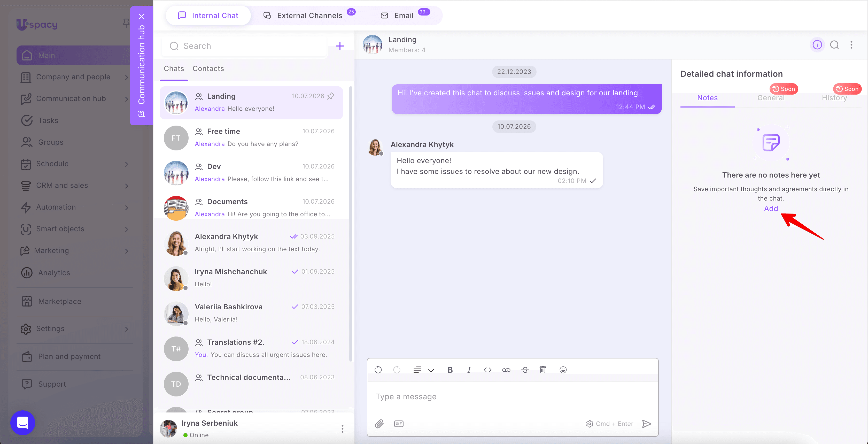Open chat with Iryna Mishchanchuk
Screen dimensions: 868x444
(251, 278)
